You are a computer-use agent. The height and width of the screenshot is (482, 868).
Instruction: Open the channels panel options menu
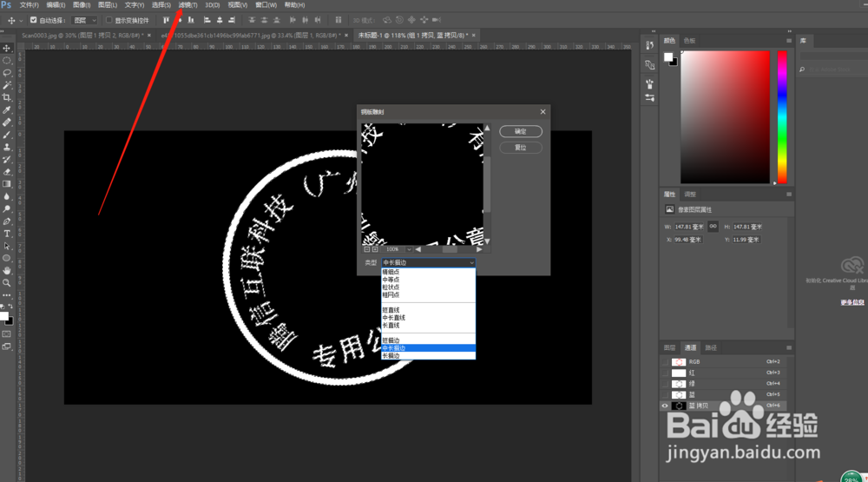tap(789, 348)
